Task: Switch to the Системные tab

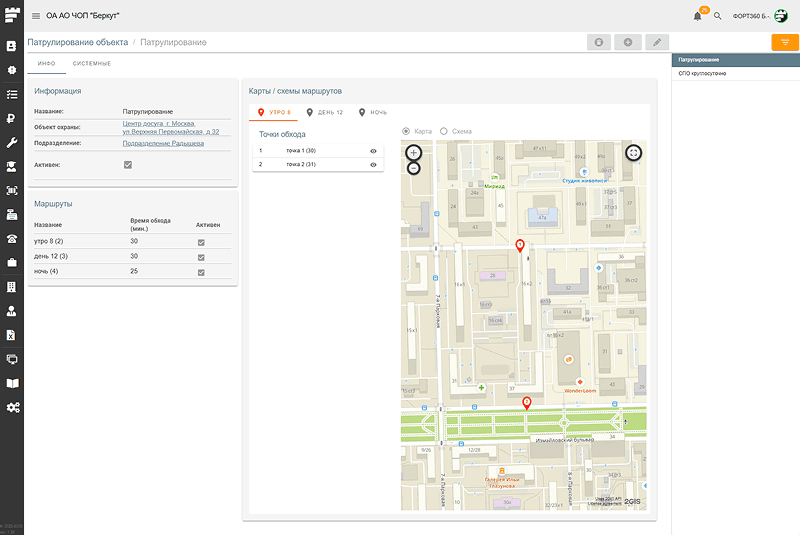Action: point(91,63)
